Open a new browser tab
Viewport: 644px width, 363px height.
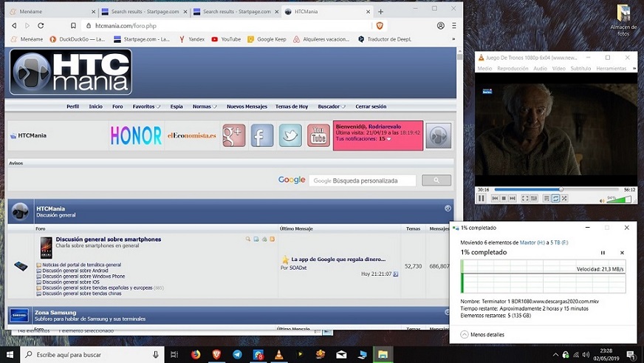(x=381, y=12)
